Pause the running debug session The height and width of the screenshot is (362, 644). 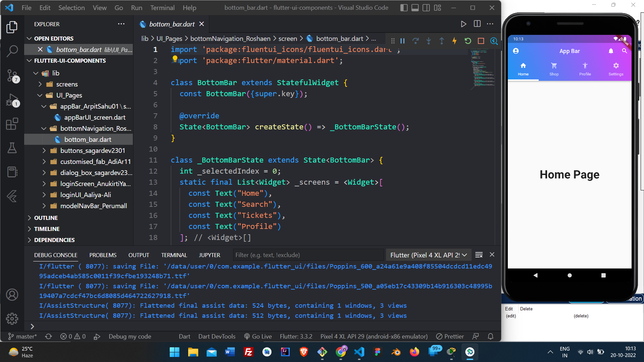point(402,41)
